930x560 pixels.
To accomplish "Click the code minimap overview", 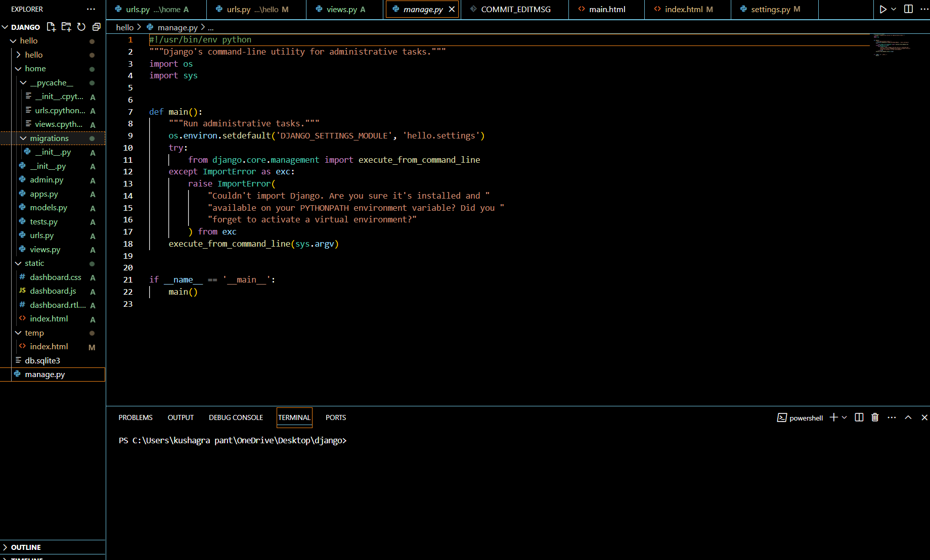I will tap(892, 44).
